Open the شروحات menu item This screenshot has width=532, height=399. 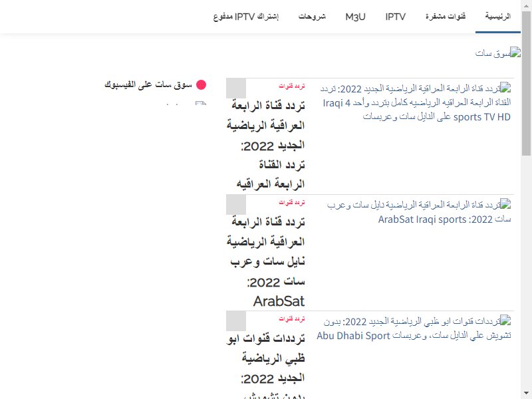(x=312, y=16)
